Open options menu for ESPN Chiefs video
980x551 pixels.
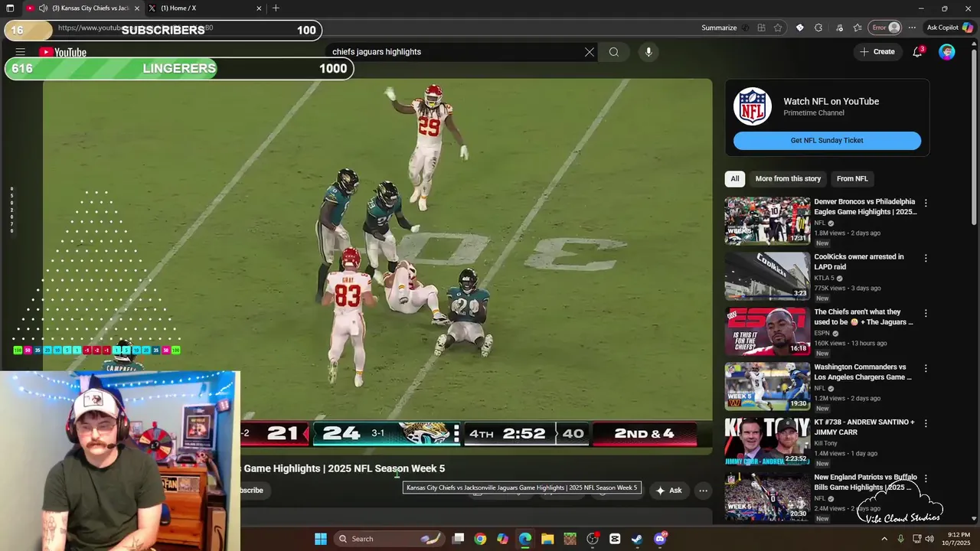click(926, 314)
